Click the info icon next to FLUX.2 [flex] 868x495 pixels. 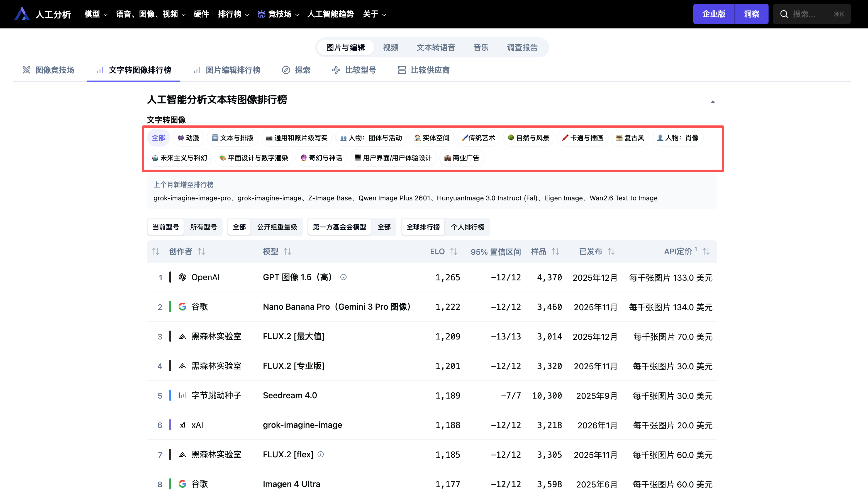[x=321, y=455]
